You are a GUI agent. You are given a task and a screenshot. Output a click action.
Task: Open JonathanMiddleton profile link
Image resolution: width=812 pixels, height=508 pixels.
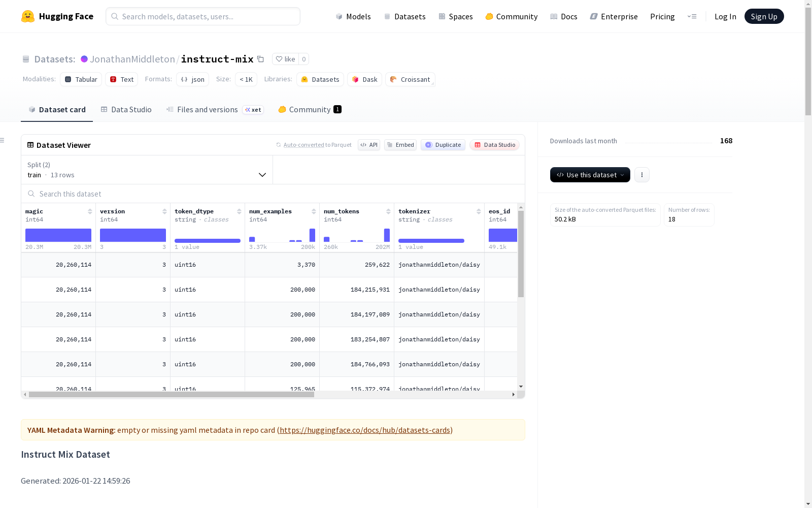coord(132,59)
